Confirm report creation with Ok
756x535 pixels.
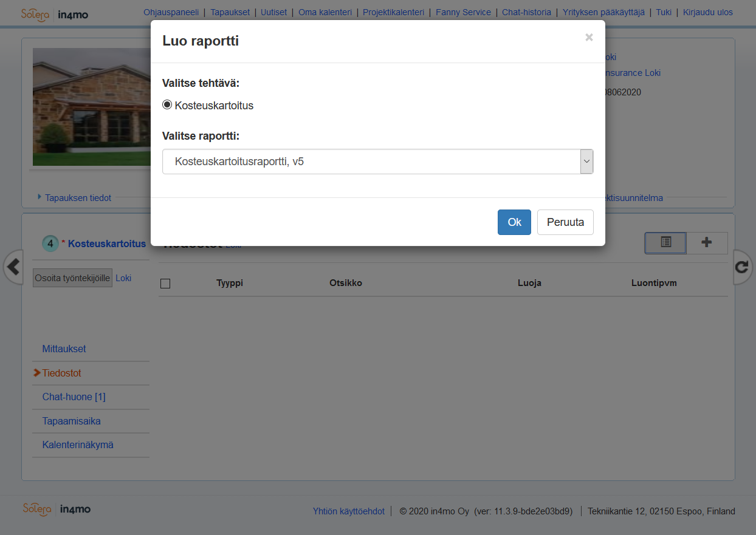(514, 222)
